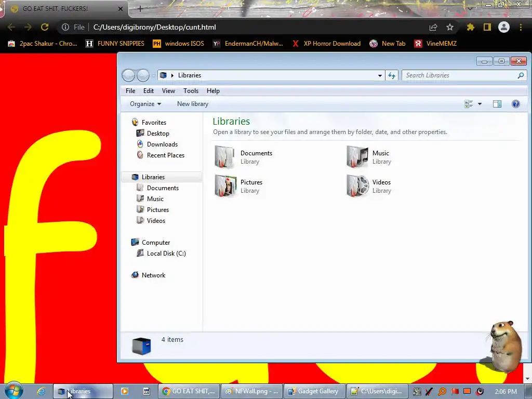Image resolution: width=532 pixels, height=399 pixels.
Task: Refresh the Libraries address bar
Action: click(x=392, y=75)
